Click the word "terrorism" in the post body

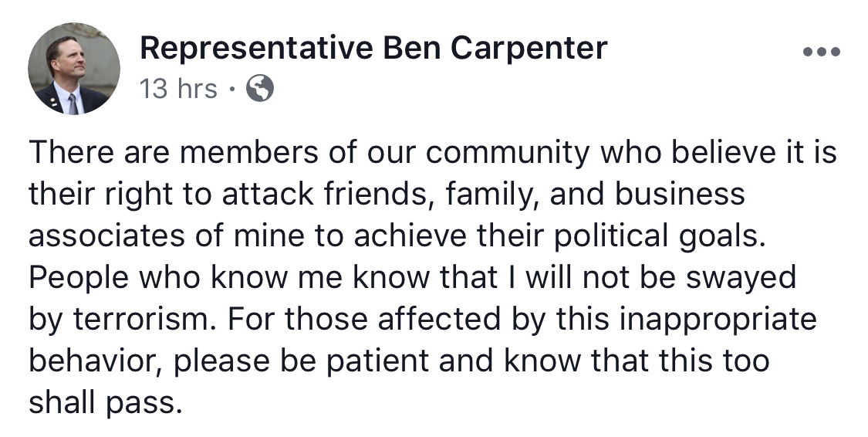144,319
